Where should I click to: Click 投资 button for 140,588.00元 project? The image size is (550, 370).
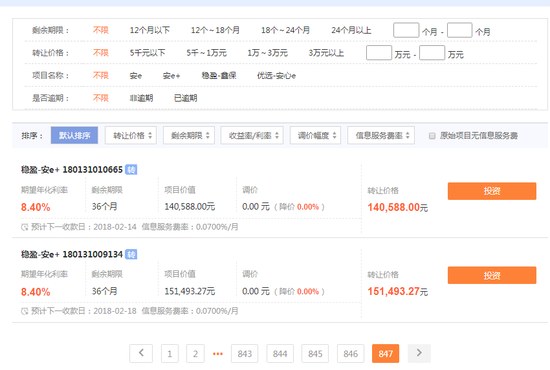492,191
